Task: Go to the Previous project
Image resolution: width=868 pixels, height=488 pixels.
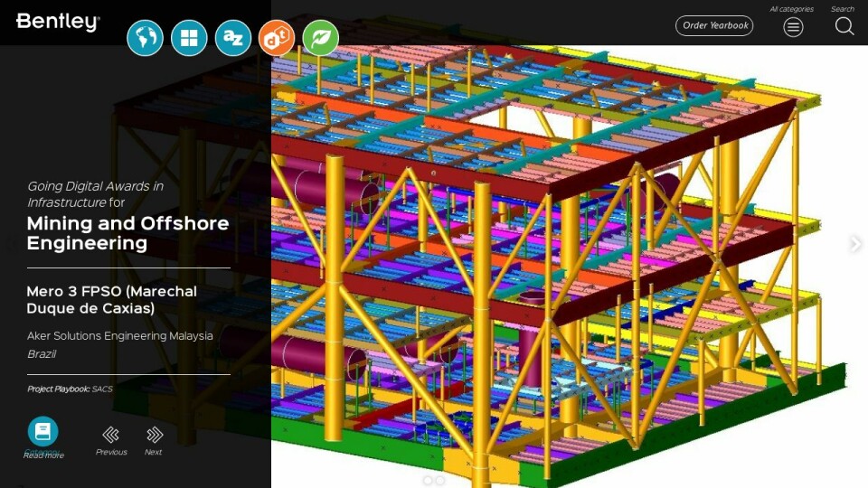Action: point(110,435)
